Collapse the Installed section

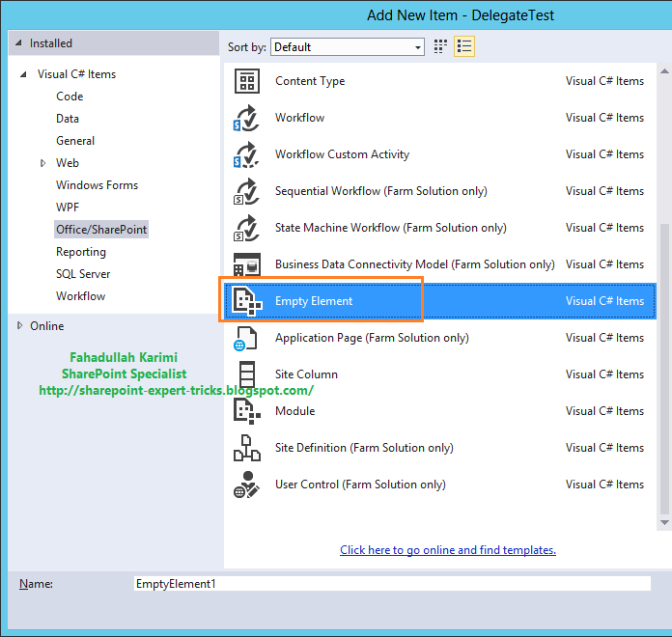pos(18,42)
